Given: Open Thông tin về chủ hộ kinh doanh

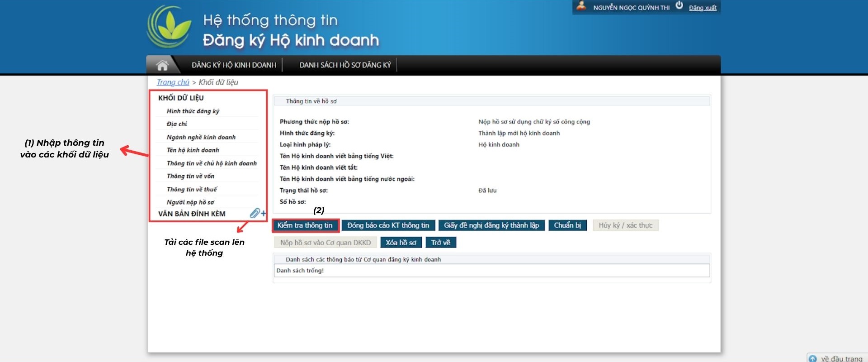Looking at the screenshot, I should tap(212, 163).
